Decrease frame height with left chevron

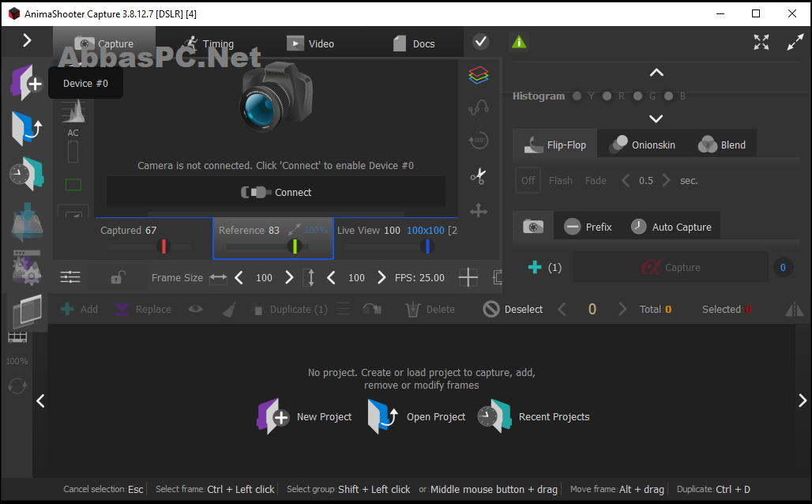click(331, 277)
